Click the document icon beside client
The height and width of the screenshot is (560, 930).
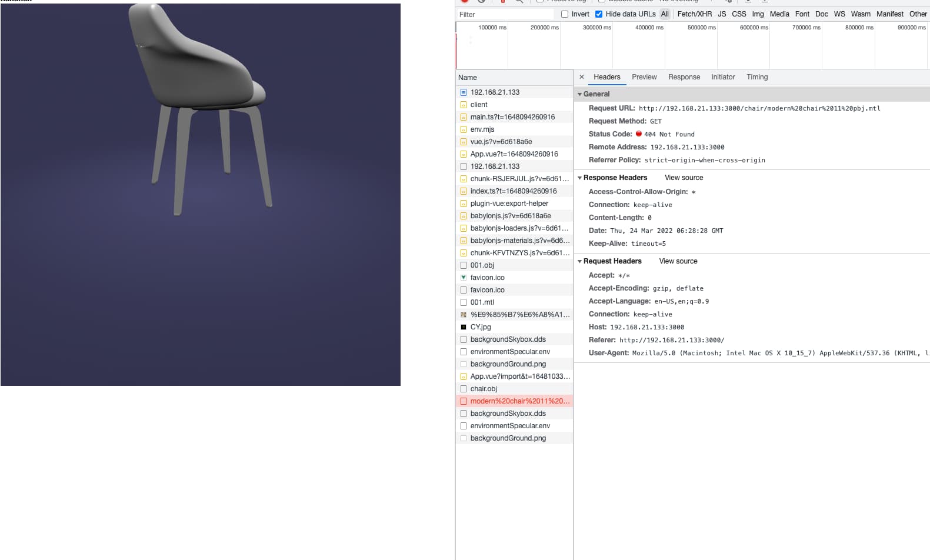click(464, 105)
